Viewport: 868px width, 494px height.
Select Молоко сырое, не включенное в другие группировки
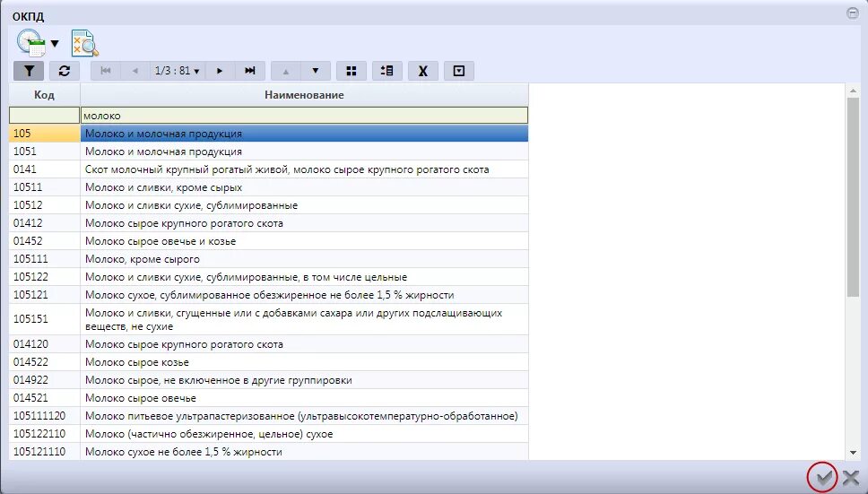(268, 380)
